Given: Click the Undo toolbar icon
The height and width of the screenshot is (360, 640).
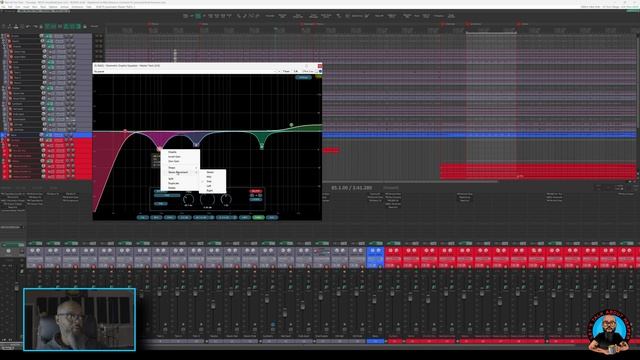Looking at the screenshot, I should tap(28, 26).
